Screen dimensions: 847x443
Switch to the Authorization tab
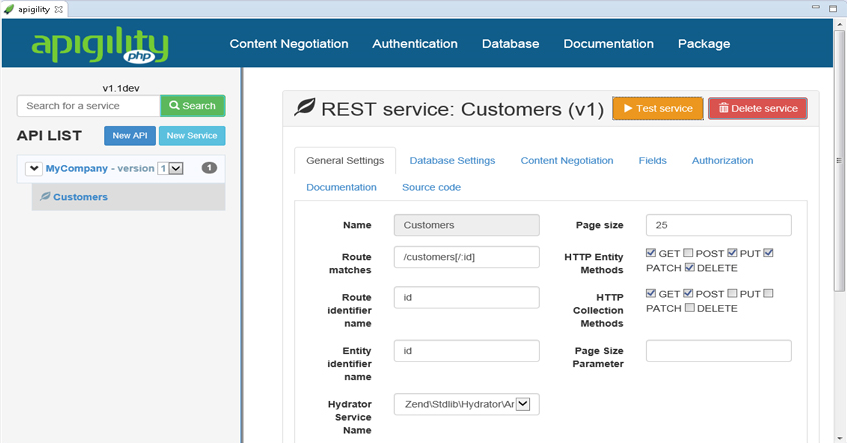point(722,160)
